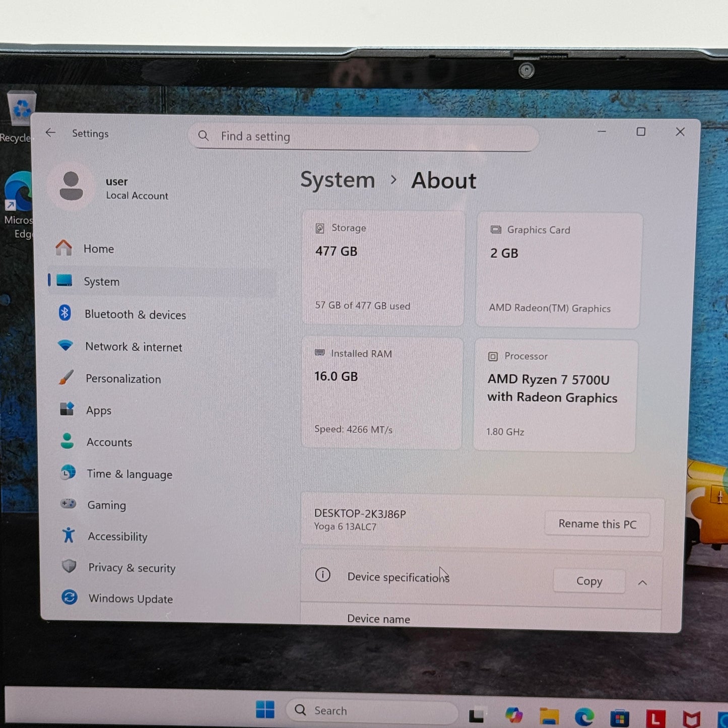
Task: Click the Apps icon in sidebar
Action: point(67,409)
